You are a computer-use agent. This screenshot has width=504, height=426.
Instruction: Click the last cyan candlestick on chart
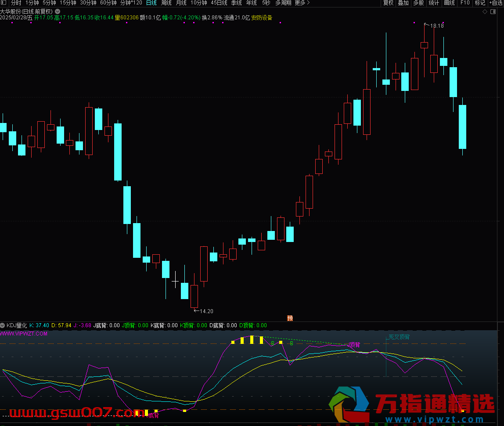(x=462, y=126)
